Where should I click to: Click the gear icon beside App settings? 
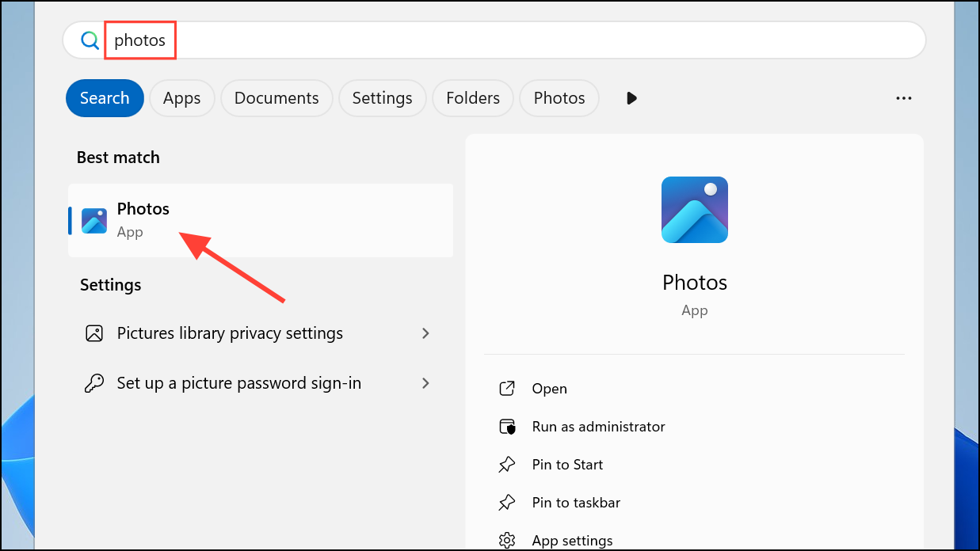[507, 541]
